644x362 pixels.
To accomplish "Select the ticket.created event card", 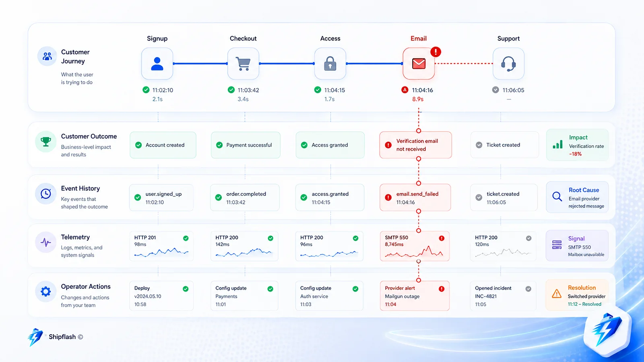I will click(504, 197).
